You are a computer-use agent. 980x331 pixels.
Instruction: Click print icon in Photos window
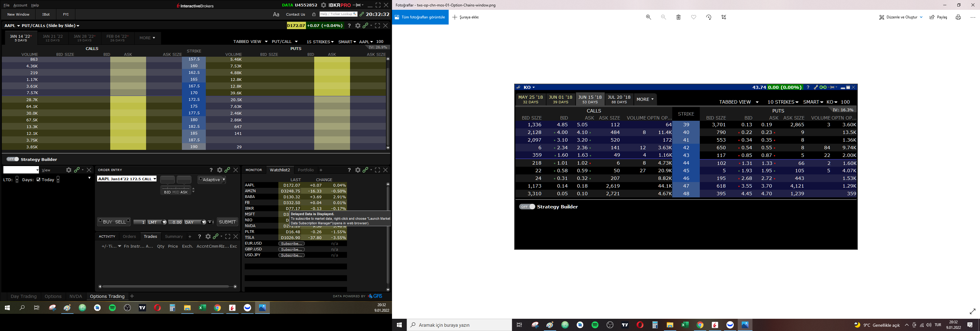tap(958, 17)
